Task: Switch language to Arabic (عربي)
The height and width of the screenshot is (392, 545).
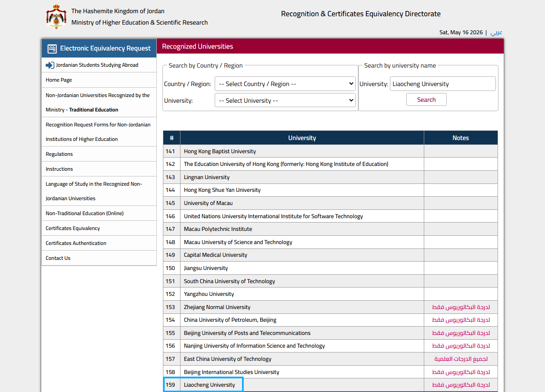Action: [496, 32]
